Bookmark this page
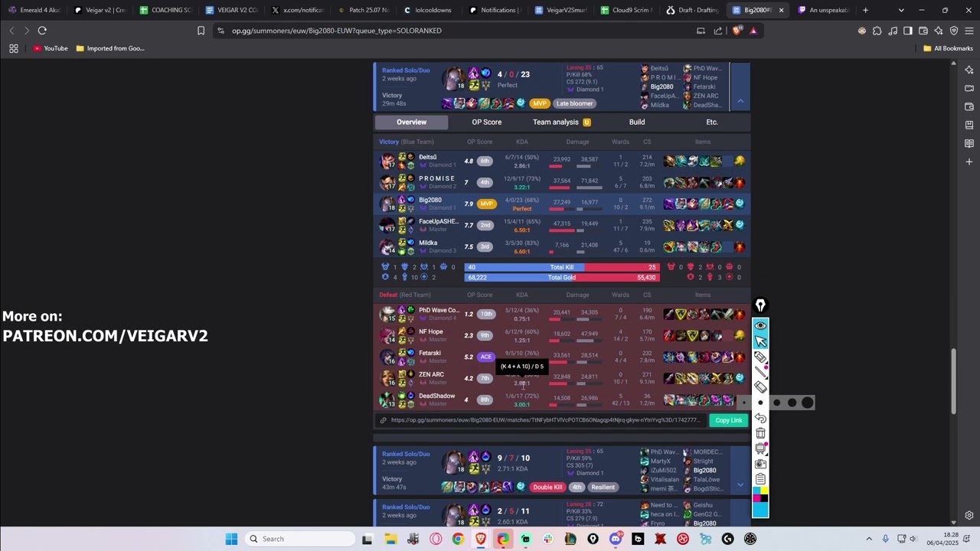Screen dimensions: 980x551 (201, 31)
